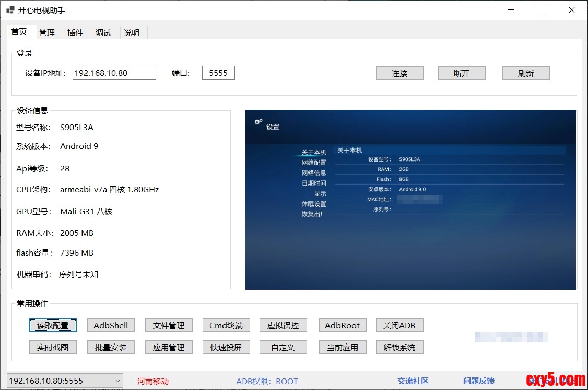Open the 虚拟遥控 virtual remote

(283, 325)
